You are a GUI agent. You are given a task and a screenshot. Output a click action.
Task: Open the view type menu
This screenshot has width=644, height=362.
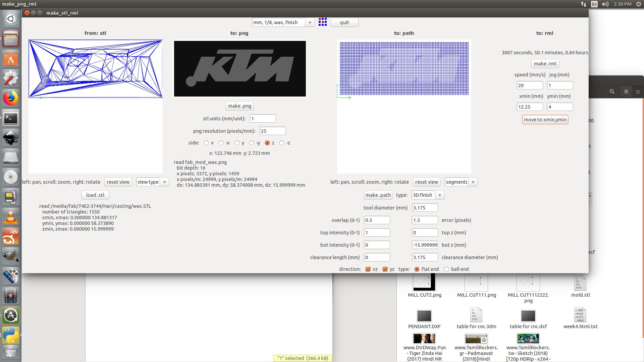[x=164, y=182]
